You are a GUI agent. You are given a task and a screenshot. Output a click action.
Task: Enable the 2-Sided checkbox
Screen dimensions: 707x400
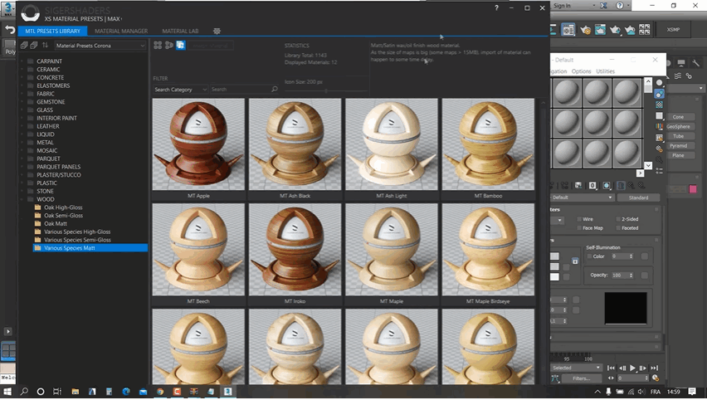pyautogui.click(x=618, y=219)
